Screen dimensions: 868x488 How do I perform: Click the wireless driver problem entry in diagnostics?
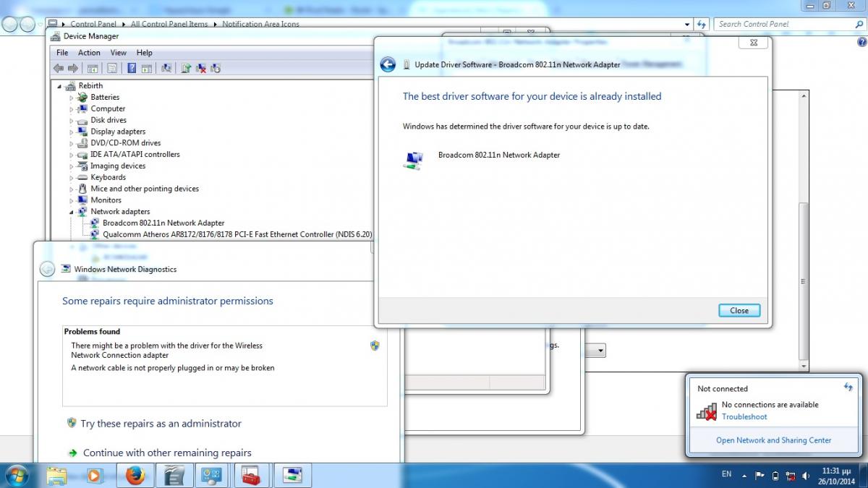[x=166, y=351]
